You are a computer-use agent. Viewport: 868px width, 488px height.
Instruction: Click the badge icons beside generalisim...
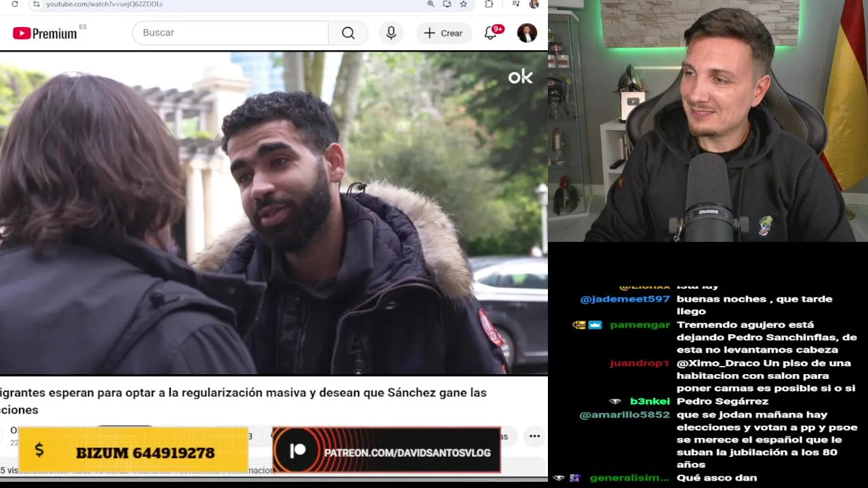tap(567, 478)
